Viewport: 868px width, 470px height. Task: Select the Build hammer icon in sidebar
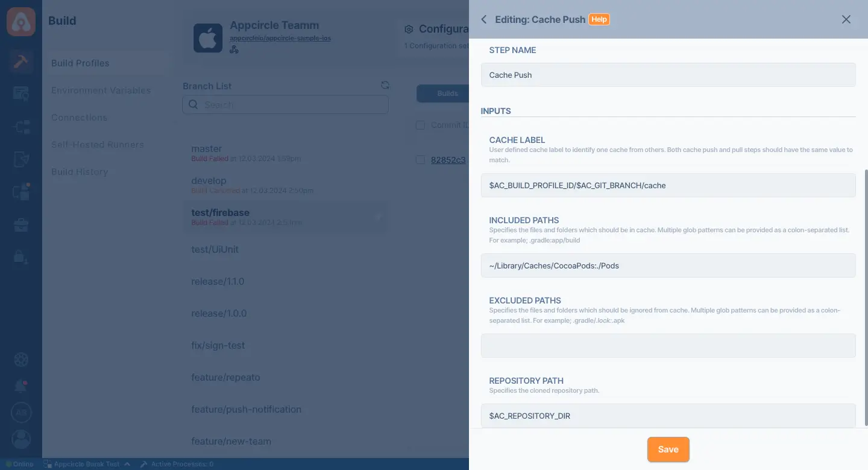(x=21, y=61)
